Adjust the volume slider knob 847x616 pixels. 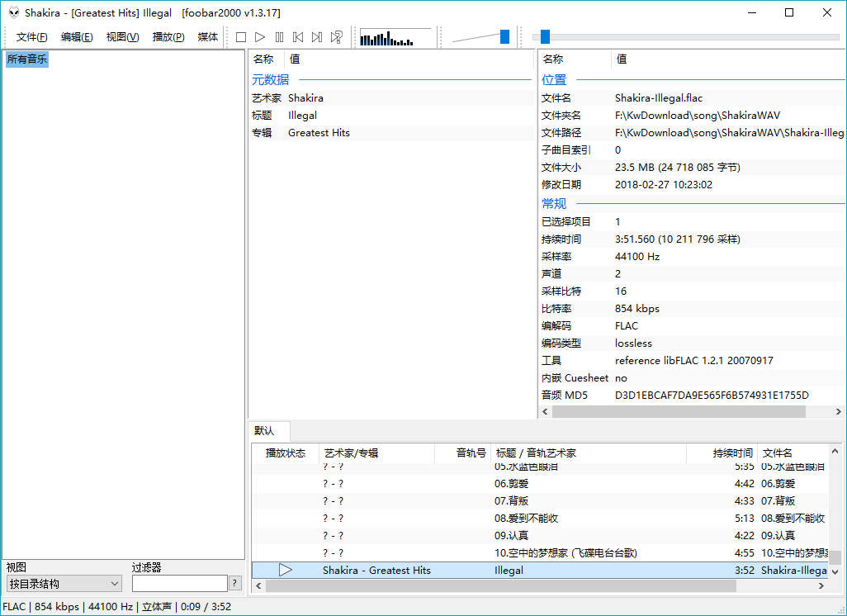coord(504,36)
